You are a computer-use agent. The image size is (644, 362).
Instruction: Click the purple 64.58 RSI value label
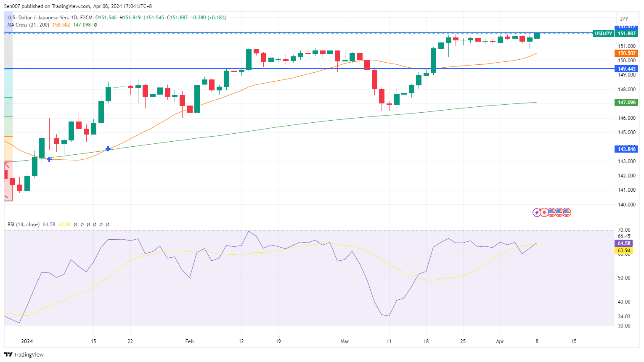click(x=624, y=243)
